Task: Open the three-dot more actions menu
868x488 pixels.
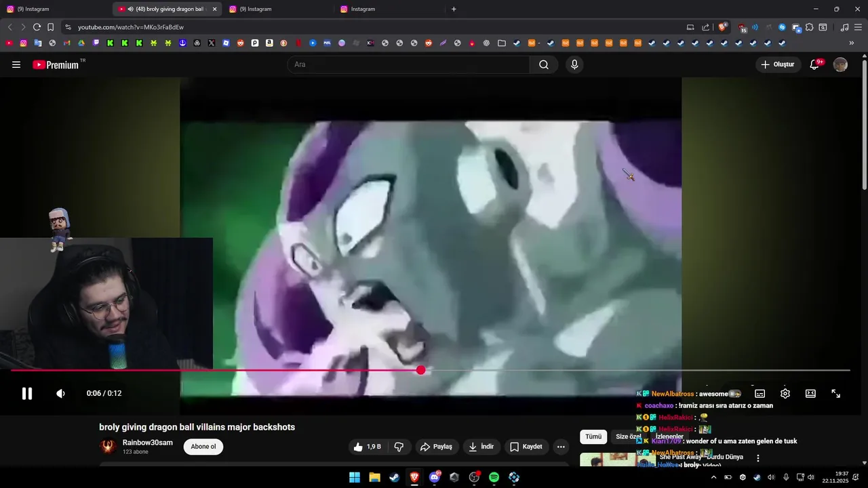Action: [x=561, y=447]
